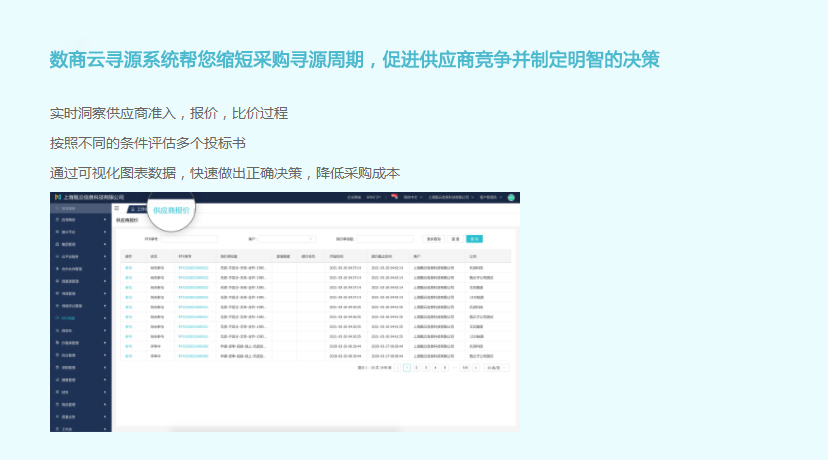Click 企业商城 in the top bar

(x=354, y=197)
